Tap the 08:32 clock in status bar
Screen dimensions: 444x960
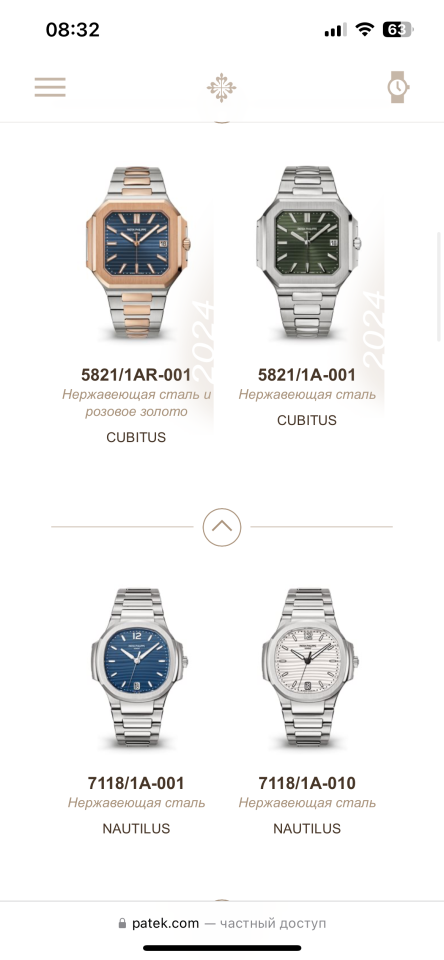pos(73,29)
